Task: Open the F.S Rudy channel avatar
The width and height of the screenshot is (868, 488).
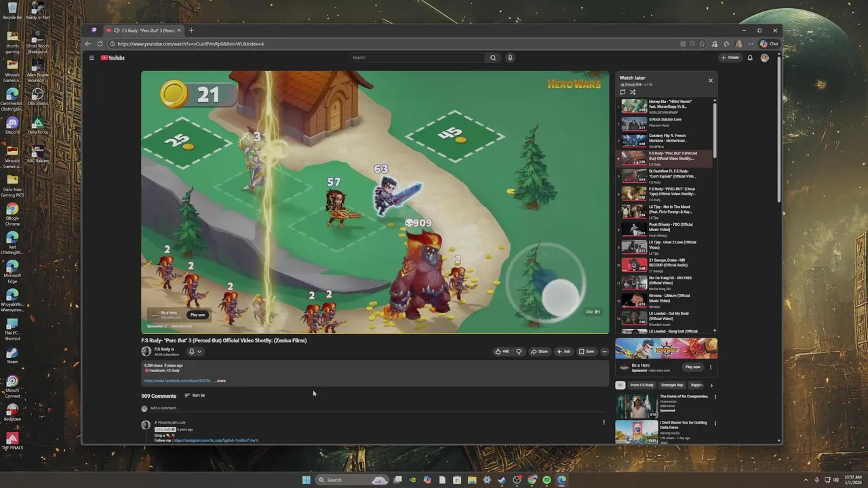Action: click(x=146, y=351)
